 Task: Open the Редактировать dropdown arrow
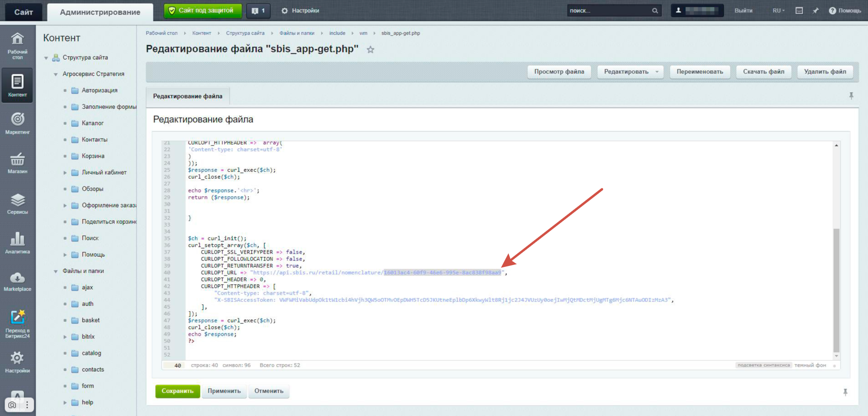click(657, 72)
